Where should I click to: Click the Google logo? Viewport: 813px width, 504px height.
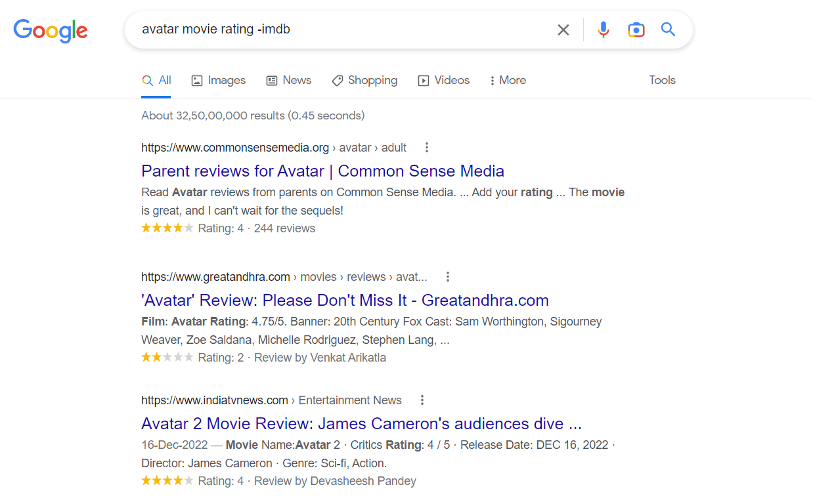(51, 30)
